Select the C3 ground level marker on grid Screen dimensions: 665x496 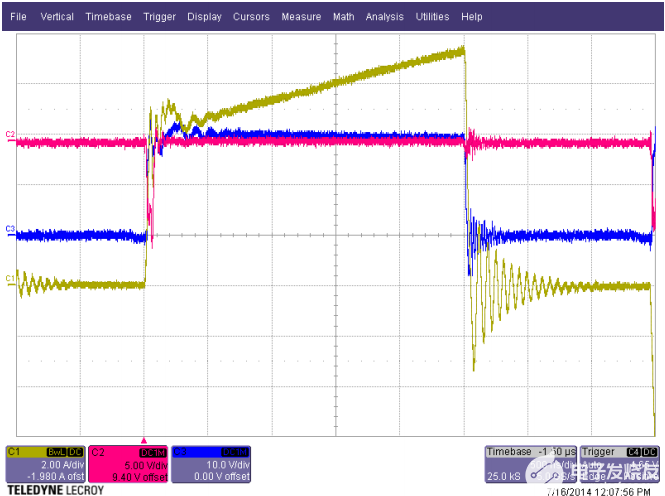coord(10,229)
